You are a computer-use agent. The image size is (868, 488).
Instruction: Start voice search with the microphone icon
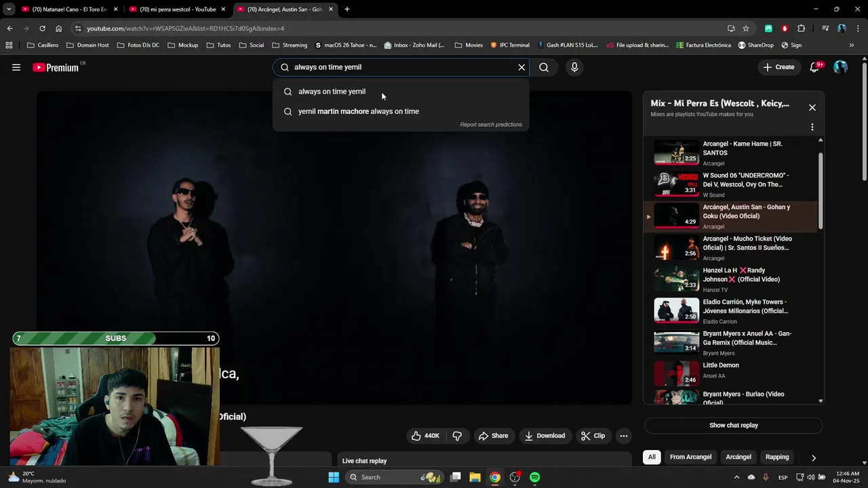tap(574, 67)
